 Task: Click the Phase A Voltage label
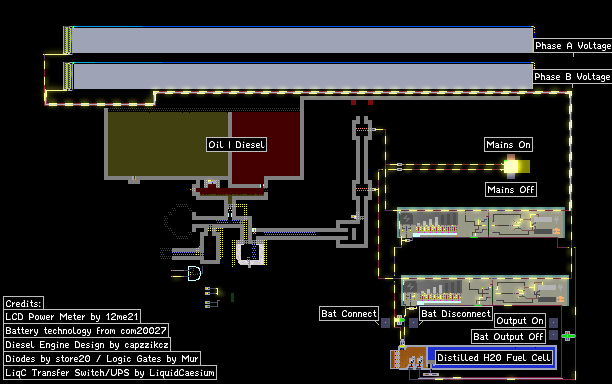573,46
